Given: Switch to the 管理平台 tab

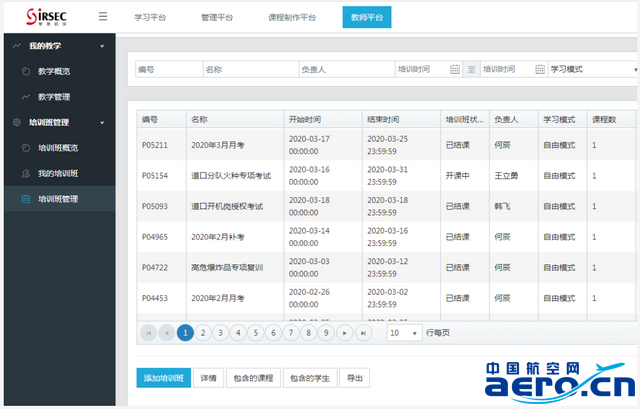Looking at the screenshot, I should (x=217, y=18).
